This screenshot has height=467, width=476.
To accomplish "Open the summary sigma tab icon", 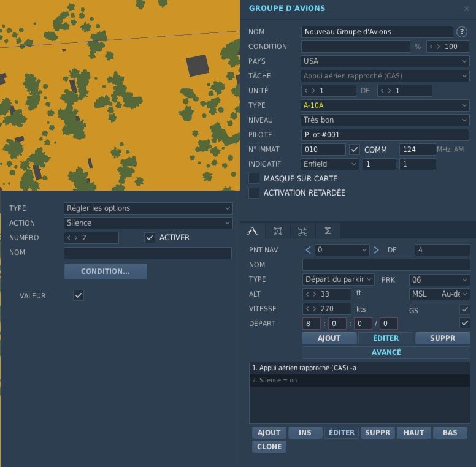I will 328,230.
